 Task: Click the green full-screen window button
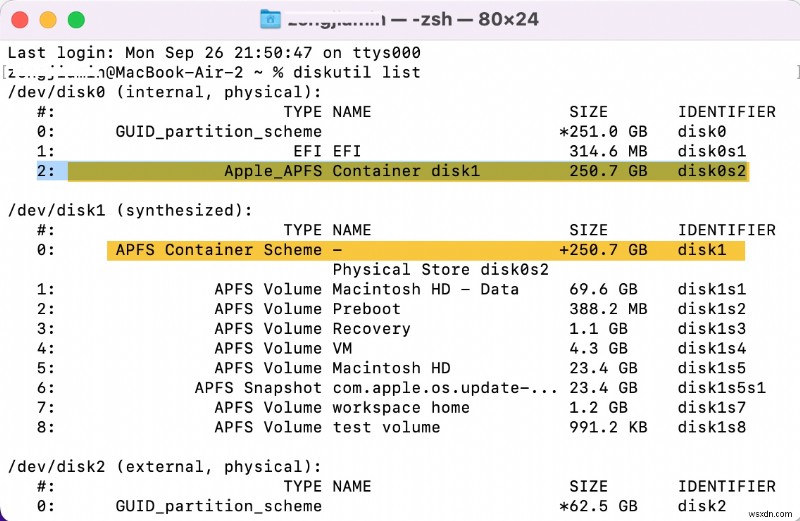74,19
